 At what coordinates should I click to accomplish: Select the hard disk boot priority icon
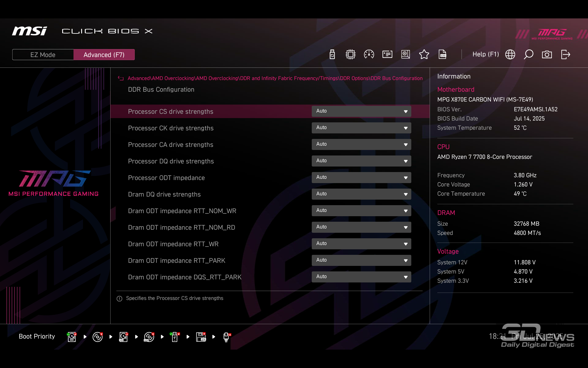(72, 337)
